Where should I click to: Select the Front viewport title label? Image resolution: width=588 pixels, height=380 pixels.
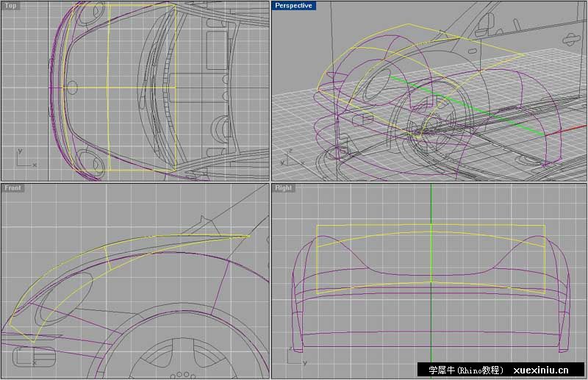coord(12,188)
